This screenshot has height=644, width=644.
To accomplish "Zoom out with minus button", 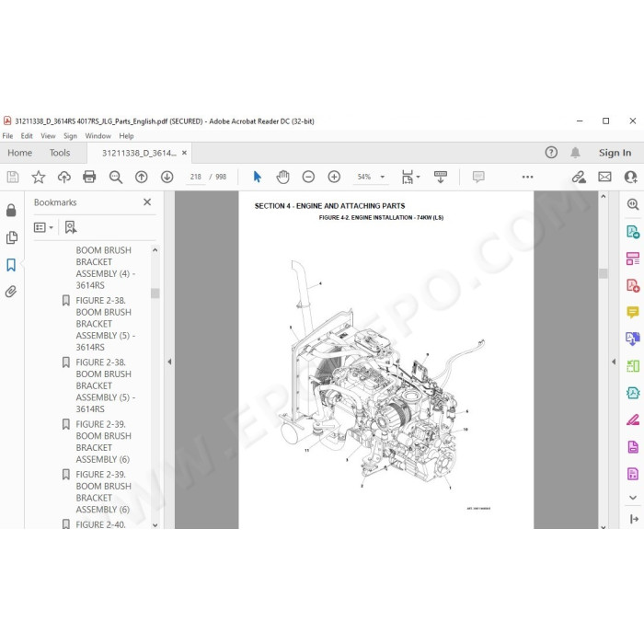I will click(x=308, y=177).
